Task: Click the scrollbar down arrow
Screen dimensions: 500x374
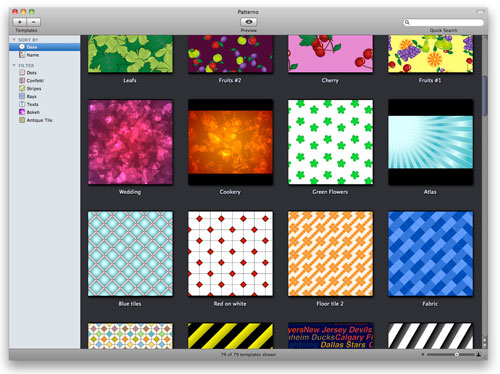Action: tap(485, 345)
